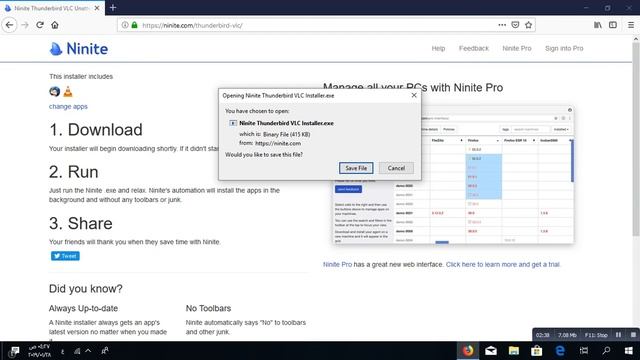Open Microsoft Store from taskbar

point(536,350)
